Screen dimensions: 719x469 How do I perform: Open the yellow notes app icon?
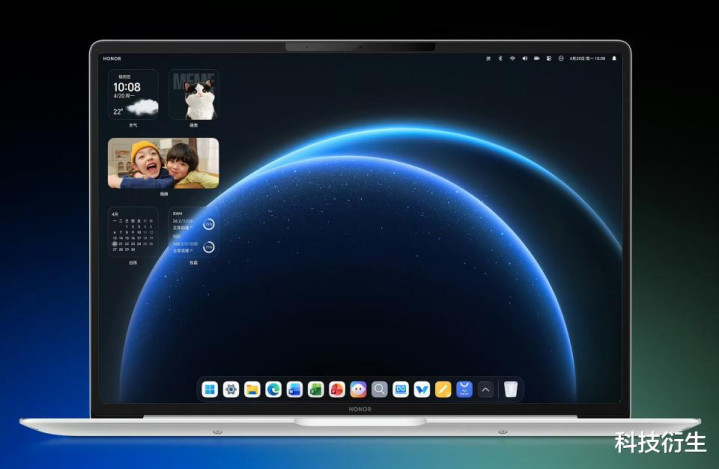(x=443, y=390)
